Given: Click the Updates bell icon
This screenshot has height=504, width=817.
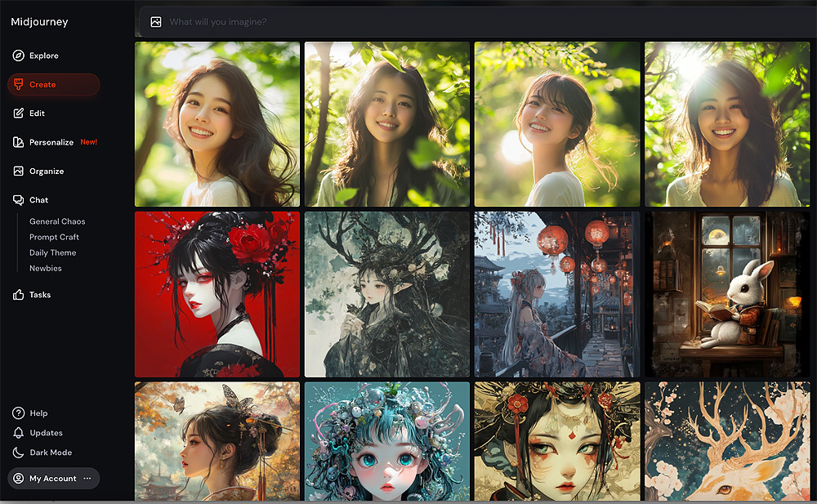Looking at the screenshot, I should pos(19,433).
